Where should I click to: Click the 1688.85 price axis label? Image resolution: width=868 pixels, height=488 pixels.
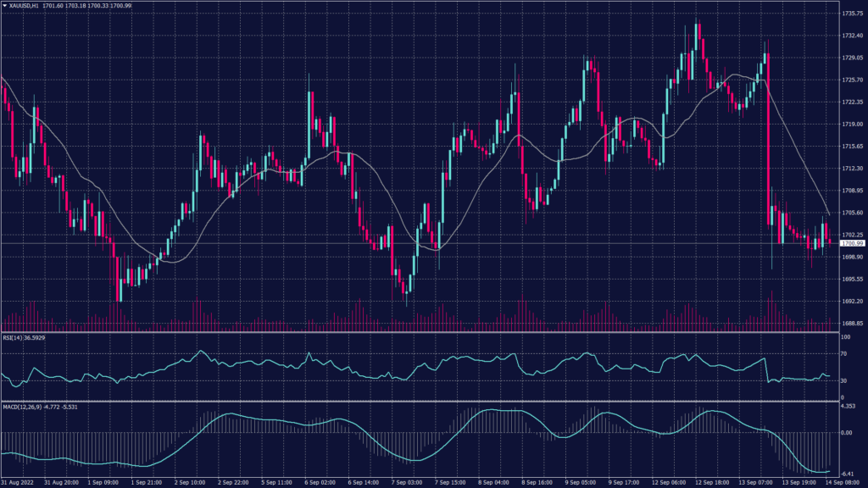[852, 324]
